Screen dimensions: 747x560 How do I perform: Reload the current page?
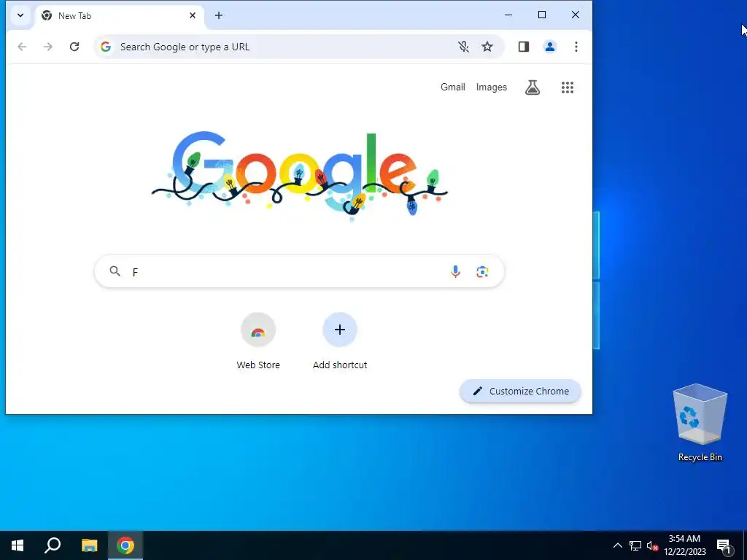click(x=74, y=47)
